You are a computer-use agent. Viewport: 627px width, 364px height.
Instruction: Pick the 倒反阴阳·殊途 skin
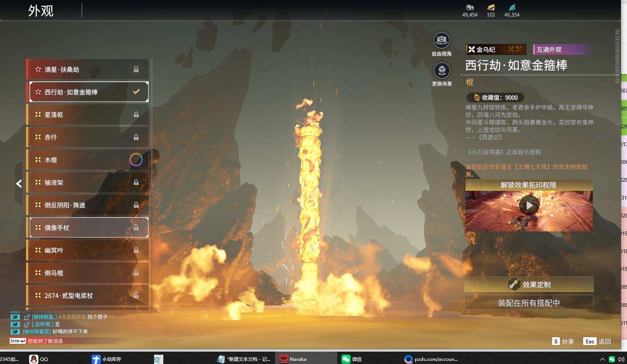[x=87, y=205]
